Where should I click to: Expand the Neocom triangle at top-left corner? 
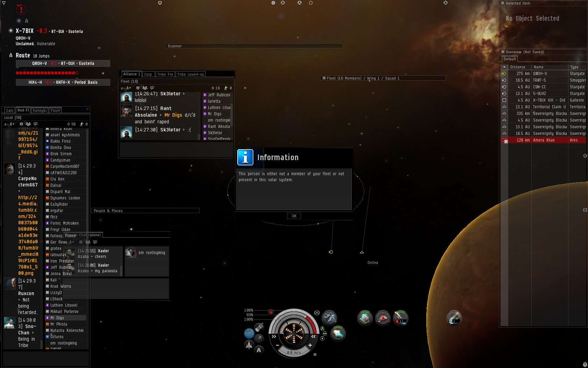(4, 3)
